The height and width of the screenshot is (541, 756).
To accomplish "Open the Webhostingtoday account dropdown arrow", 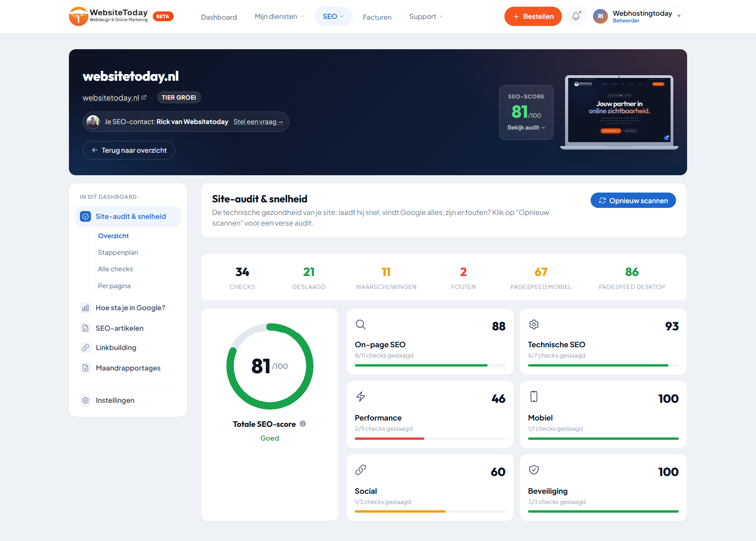I will click(x=679, y=16).
